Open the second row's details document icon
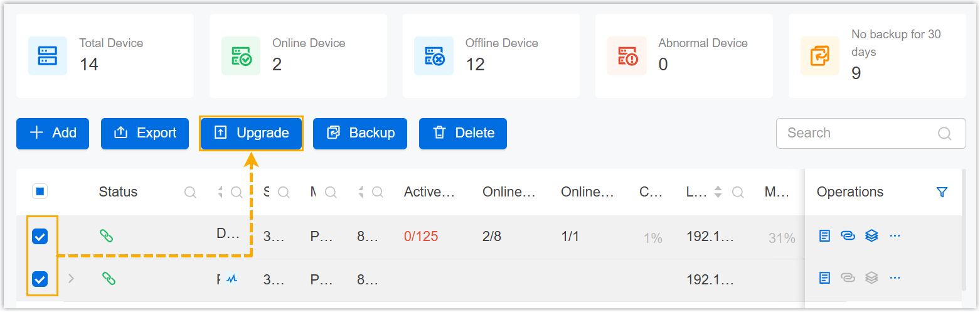The width and height of the screenshot is (980, 312). tap(825, 277)
